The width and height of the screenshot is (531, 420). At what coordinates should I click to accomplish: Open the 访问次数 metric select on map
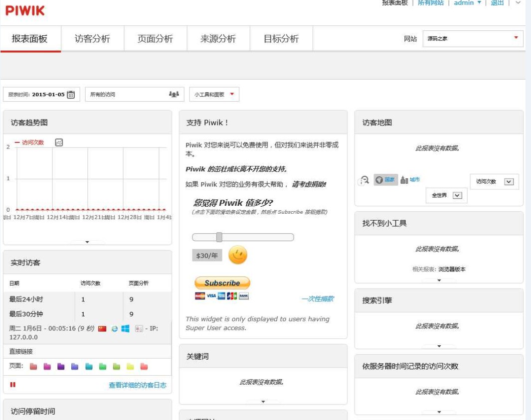[494, 182]
